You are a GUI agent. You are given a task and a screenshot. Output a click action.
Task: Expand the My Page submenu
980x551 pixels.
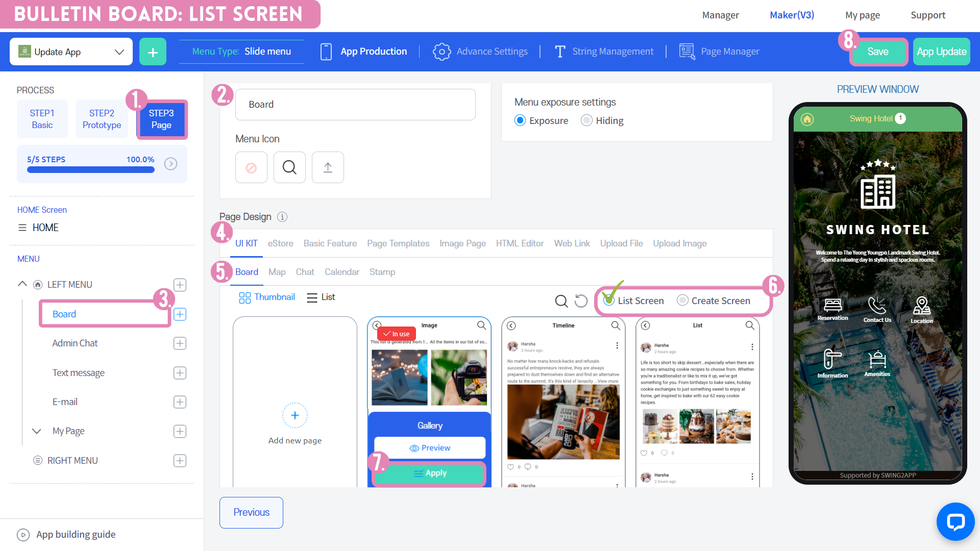36,431
